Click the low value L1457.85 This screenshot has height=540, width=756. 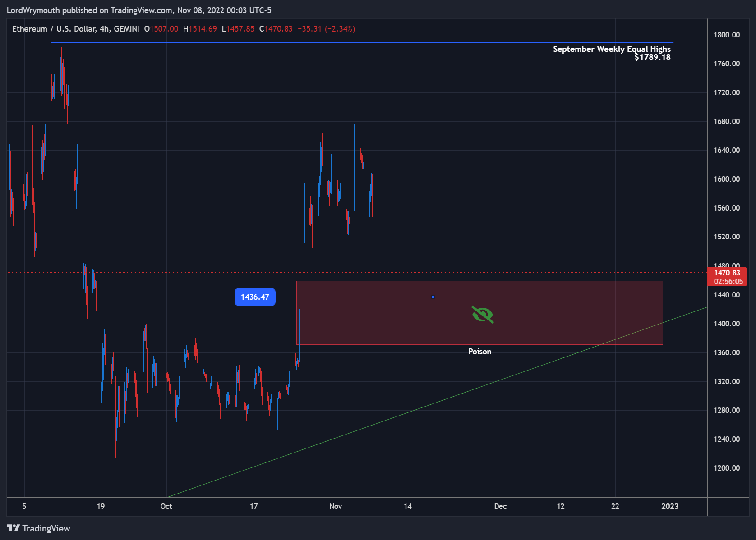(238, 29)
